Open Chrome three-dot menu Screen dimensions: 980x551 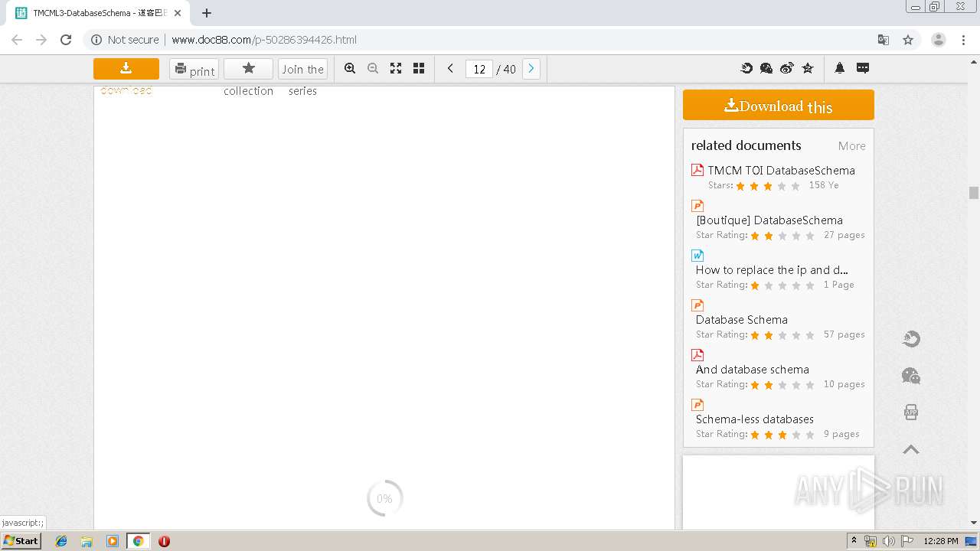coord(963,40)
